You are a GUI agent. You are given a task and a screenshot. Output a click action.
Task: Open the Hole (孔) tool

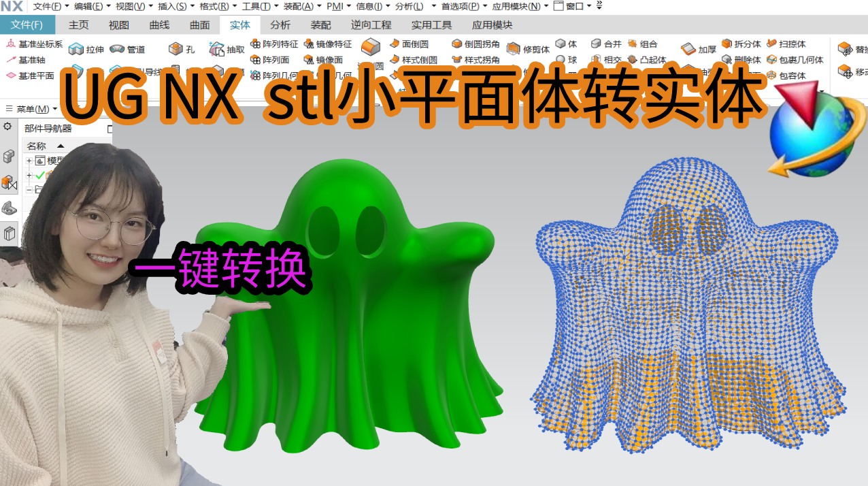coord(180,48)
